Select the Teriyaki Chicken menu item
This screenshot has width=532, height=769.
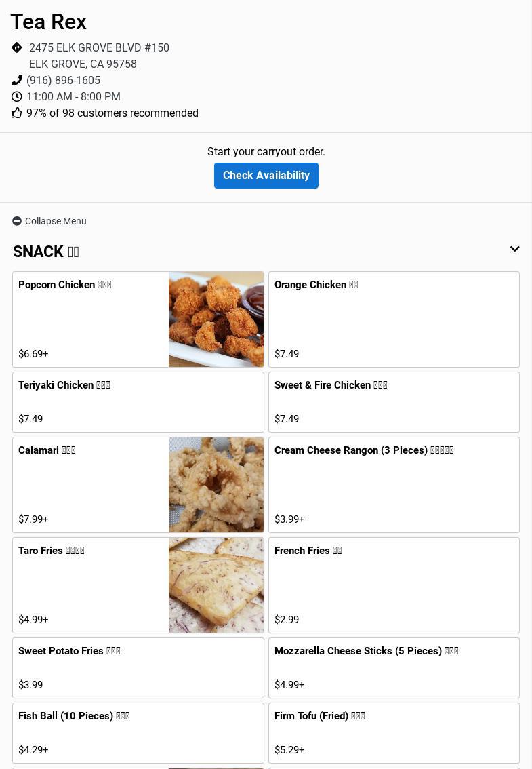point(138,402)
